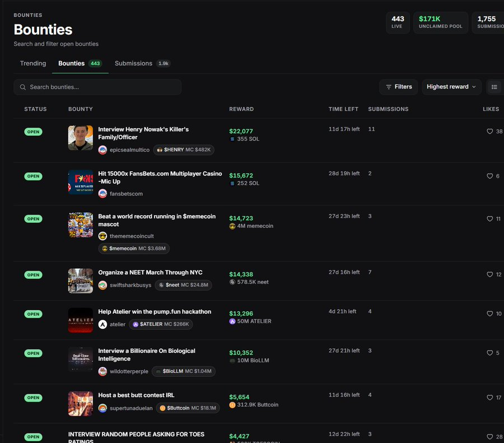Click SOL icon beside 252 SOL

pyautogui.click(x=232, y=183)
